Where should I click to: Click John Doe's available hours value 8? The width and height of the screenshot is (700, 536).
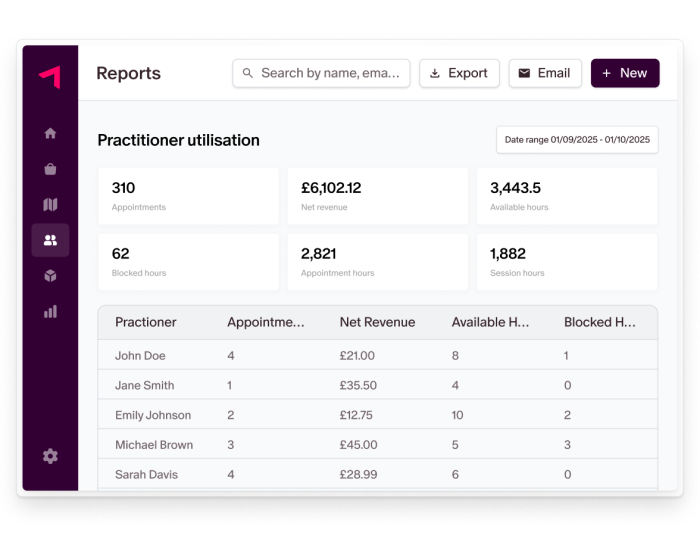tap(455, 356)
